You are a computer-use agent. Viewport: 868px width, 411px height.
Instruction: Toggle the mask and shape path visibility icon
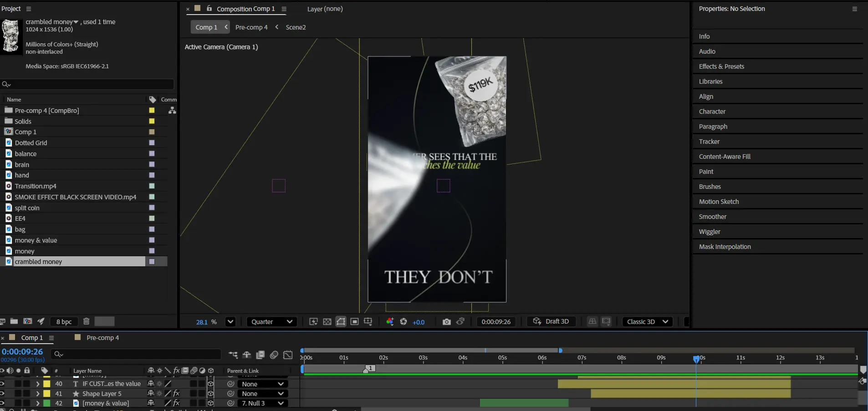tap(341, 322)
